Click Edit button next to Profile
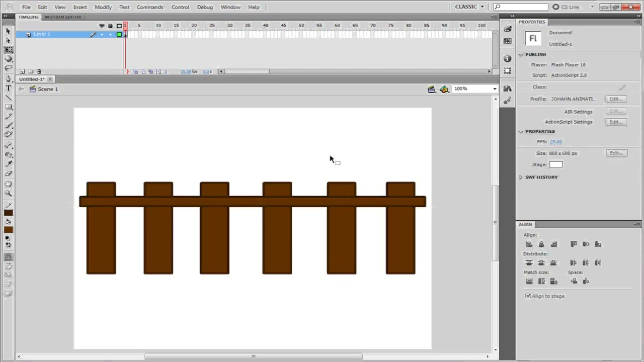Image resolution: width=644 pixels, height=362 pixels. click(x=616, y=99)
